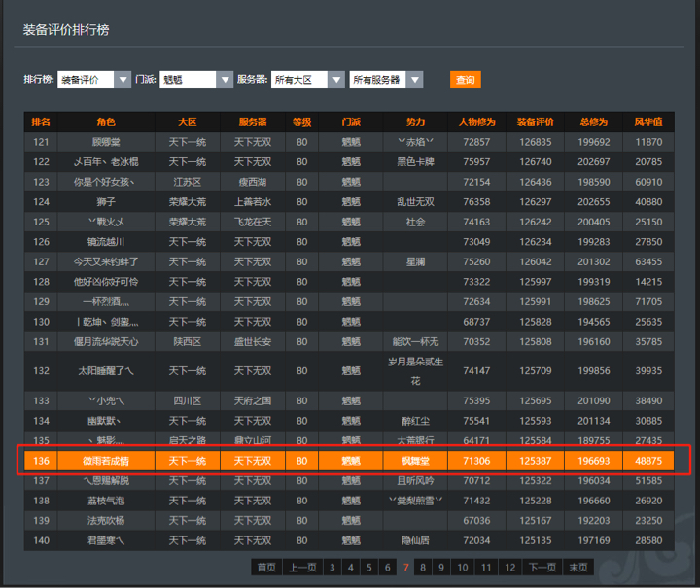This screenshot has height=588, width=700.
Task: Go to 首页 in pagination
Action: tap(266, 567)
